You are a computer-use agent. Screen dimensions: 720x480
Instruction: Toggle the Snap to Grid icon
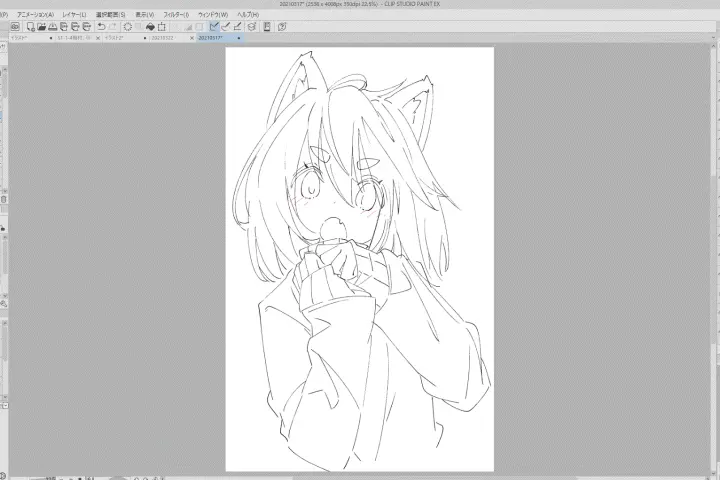[240, 27]
